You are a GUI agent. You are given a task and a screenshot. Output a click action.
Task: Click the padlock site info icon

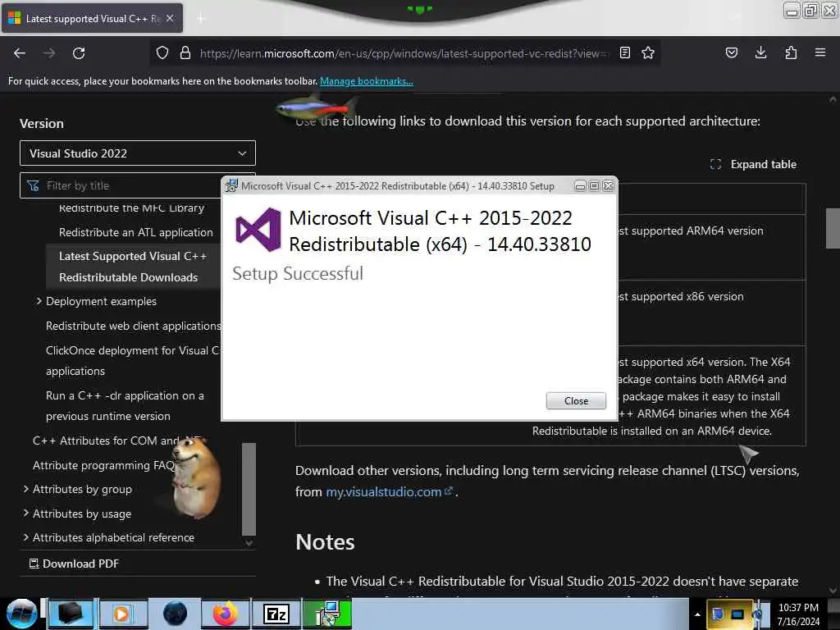185,52
